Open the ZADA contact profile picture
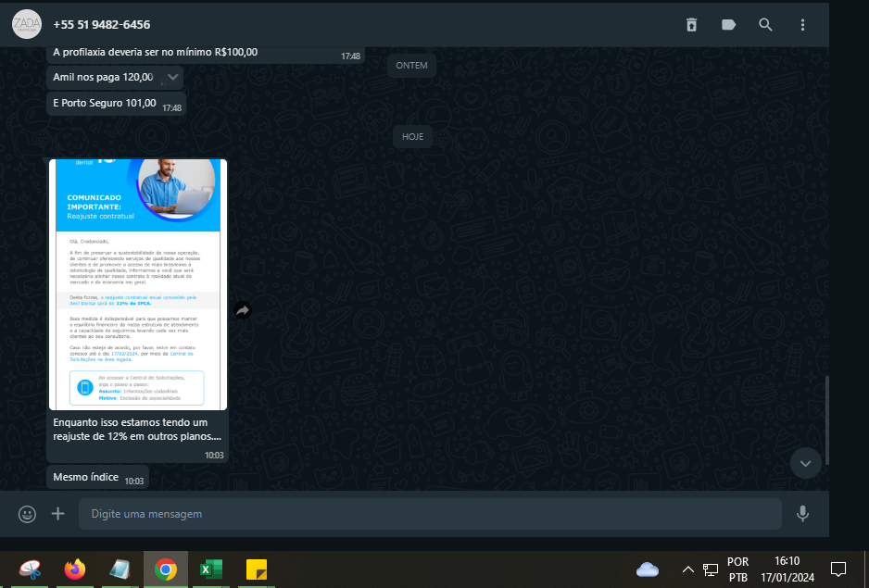 (x=26, y=24)
